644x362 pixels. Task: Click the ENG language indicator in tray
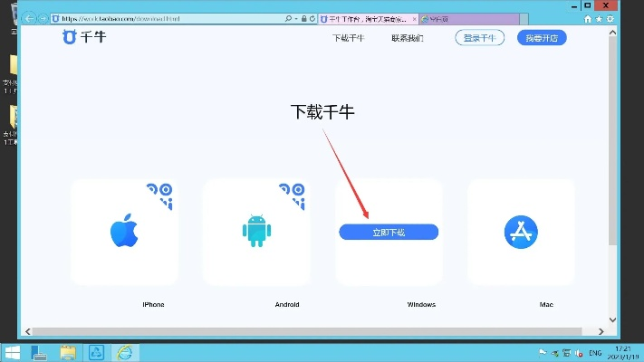[596, 352]
